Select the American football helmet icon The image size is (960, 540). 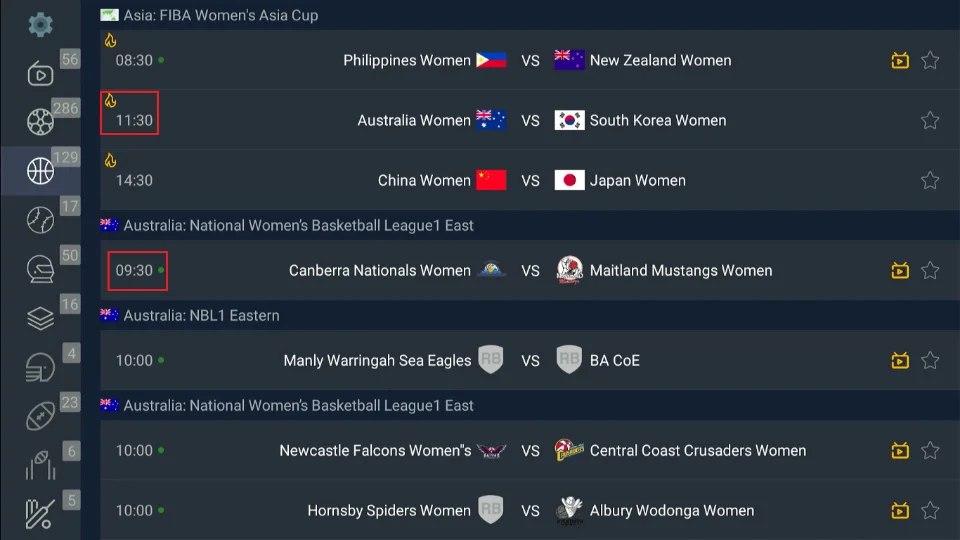tap(40, 367)
